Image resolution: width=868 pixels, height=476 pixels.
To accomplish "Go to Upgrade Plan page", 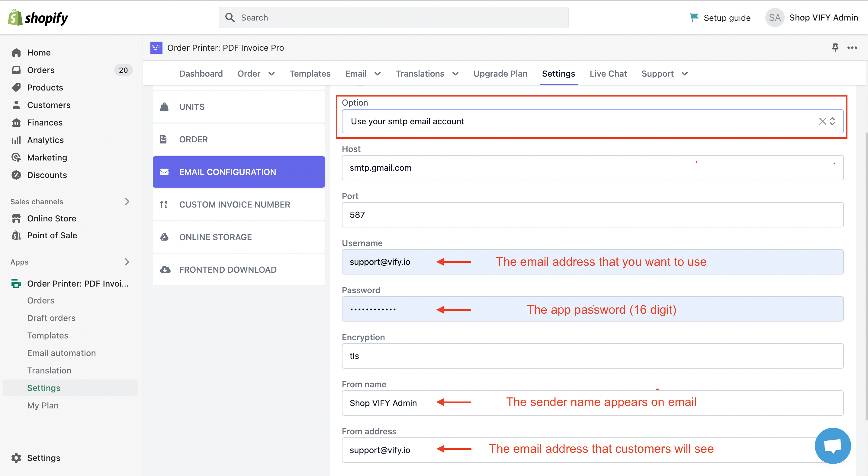I will (500, 73).
